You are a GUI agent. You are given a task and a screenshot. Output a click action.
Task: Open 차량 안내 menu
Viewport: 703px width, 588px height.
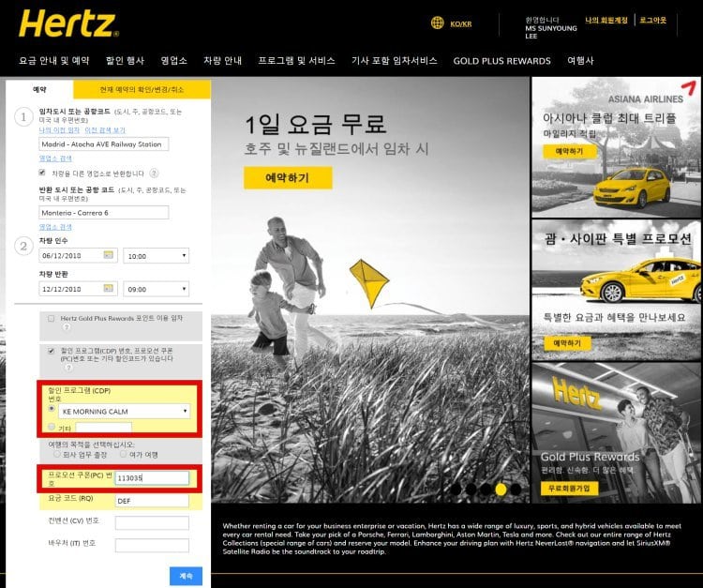(222, 61)
